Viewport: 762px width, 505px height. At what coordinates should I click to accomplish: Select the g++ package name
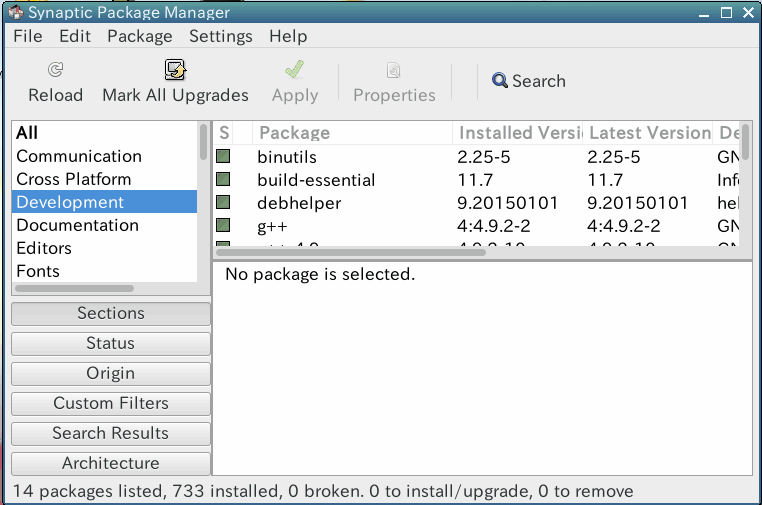coord(272,226)
